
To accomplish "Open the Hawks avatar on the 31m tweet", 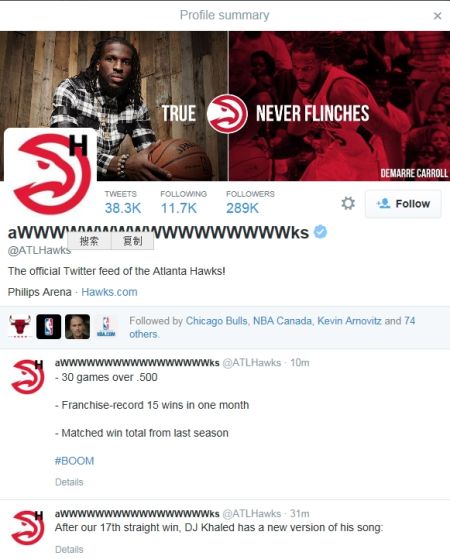I will (x=27, y=528).
